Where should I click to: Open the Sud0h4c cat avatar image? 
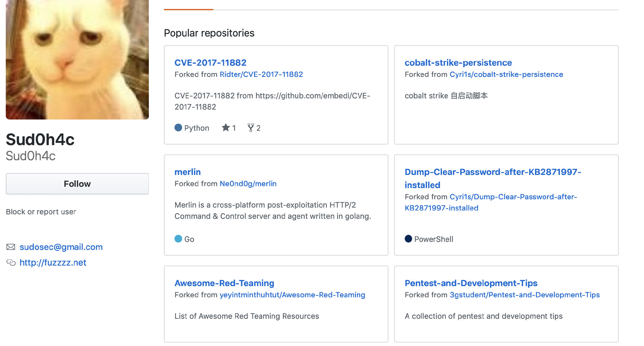(x=77, y=60)
